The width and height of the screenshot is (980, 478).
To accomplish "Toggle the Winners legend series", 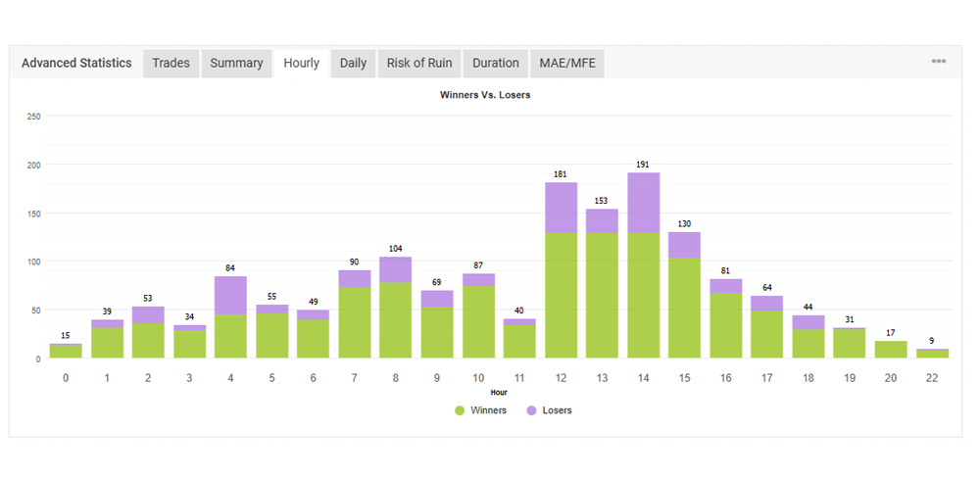I will [x=488, y=410].
